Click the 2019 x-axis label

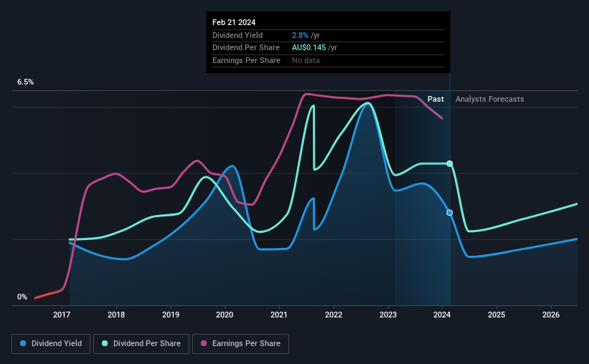click(x=171, y=315)
